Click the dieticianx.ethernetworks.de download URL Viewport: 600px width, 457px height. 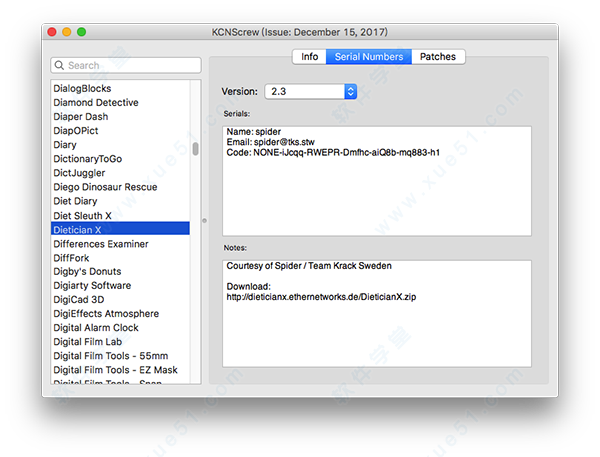(321, 297)
